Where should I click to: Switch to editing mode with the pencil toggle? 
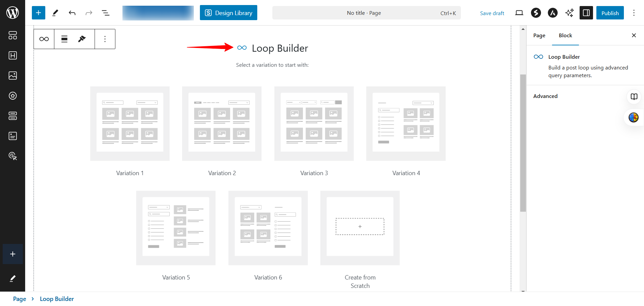(x=55, y=13)
